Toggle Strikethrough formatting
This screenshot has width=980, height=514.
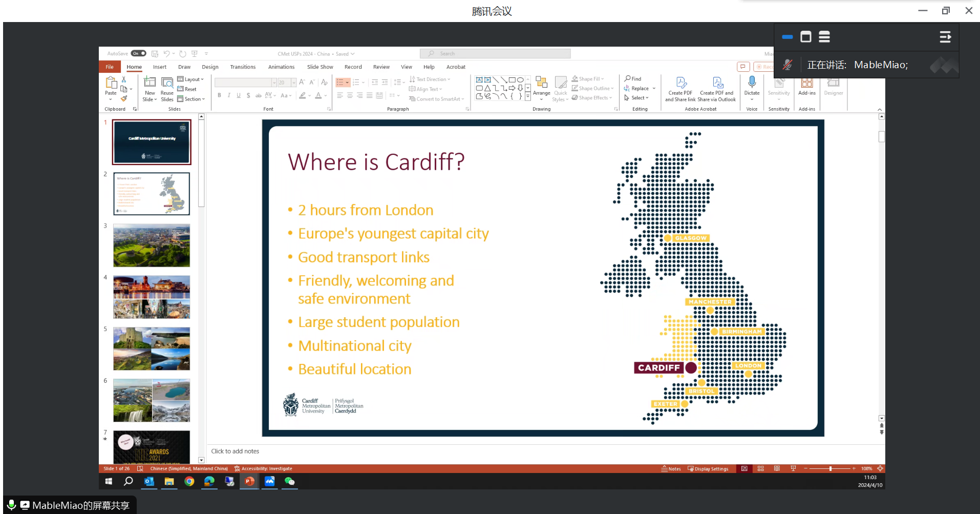[x=258, y=95]
